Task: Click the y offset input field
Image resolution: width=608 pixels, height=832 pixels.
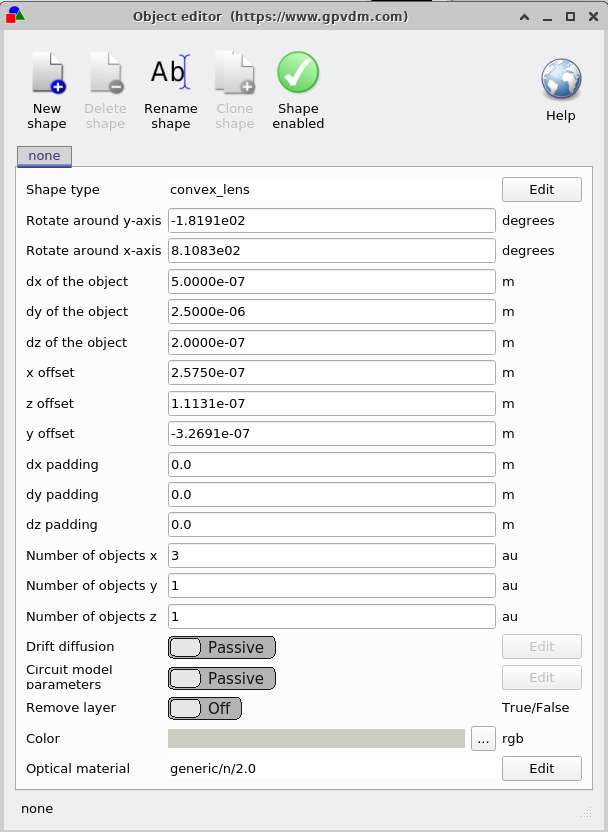Action: click(x=332, y=434)
